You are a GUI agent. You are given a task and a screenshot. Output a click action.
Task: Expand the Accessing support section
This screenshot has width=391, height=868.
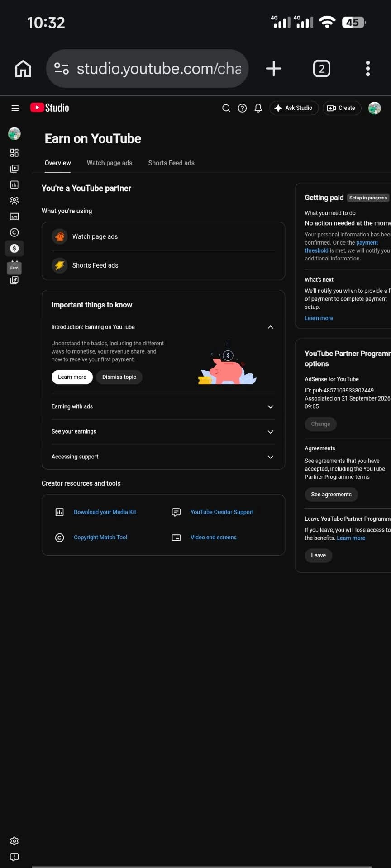[x=163, y=457]
